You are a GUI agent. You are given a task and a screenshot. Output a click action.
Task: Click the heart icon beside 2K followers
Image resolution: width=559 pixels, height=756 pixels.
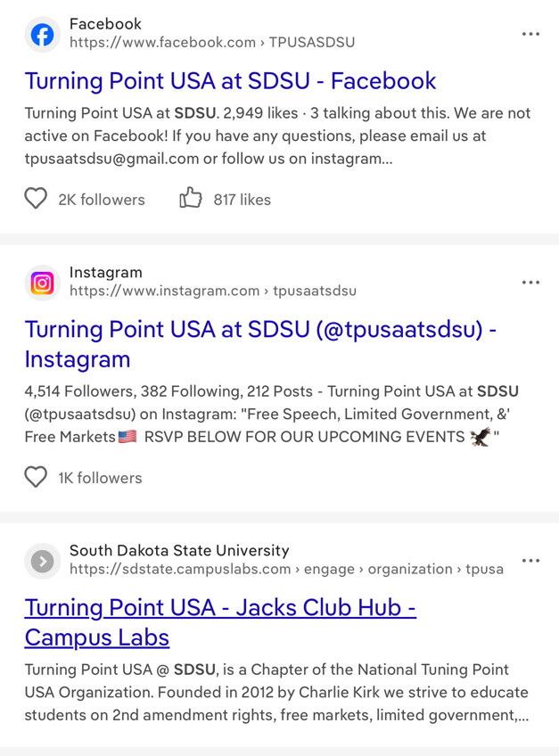[36, 199]
